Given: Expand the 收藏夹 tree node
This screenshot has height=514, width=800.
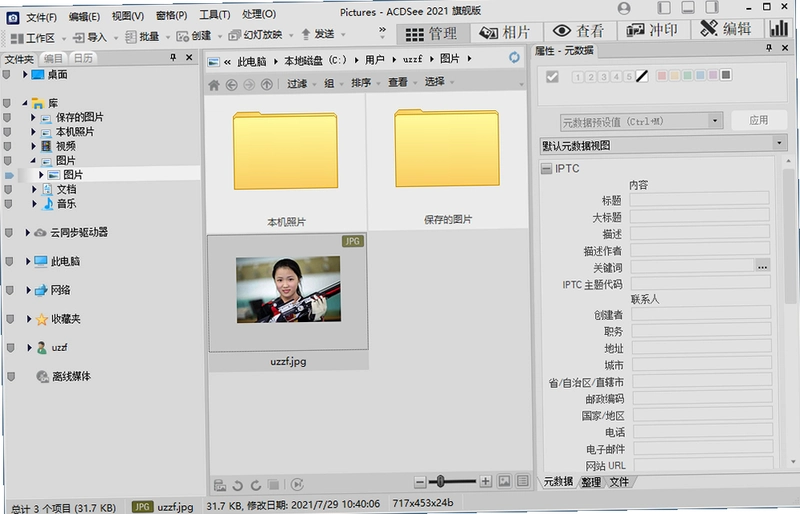Looking at the screenshot, I should click(29, 319).
